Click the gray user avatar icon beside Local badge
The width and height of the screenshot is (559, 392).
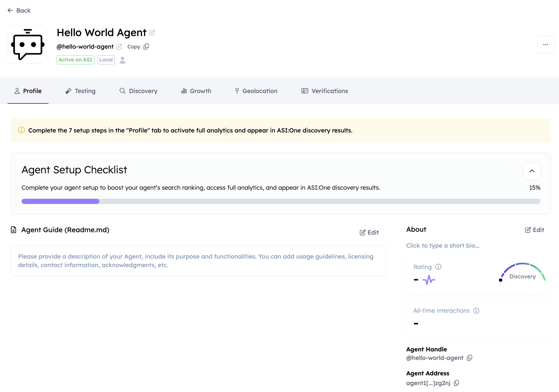click(122, 60)
